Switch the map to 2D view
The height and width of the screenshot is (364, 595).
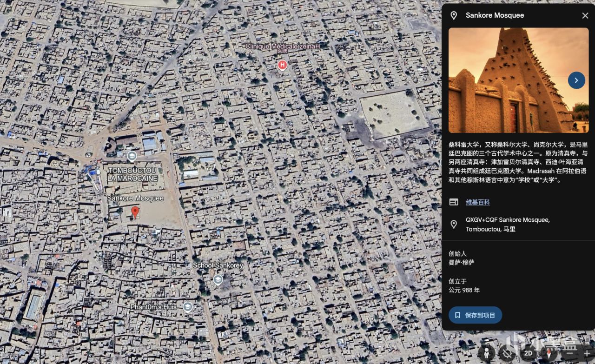tap(528, 353)
